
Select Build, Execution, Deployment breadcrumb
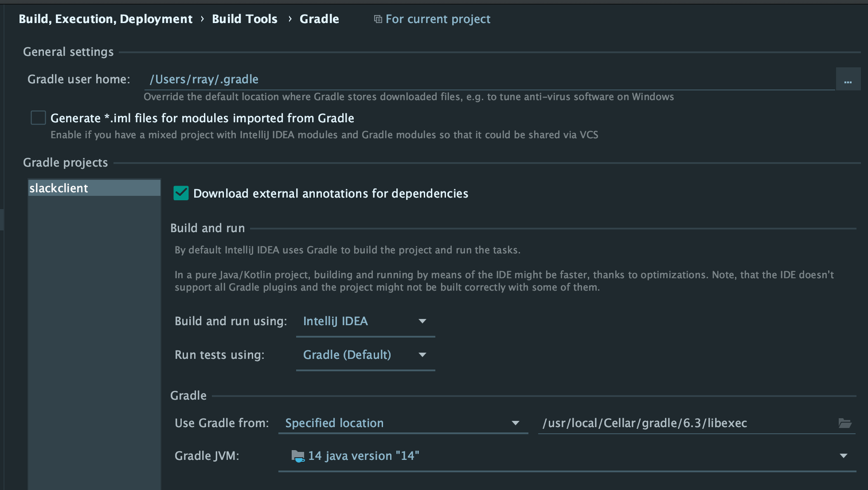(x=106, y=19)
